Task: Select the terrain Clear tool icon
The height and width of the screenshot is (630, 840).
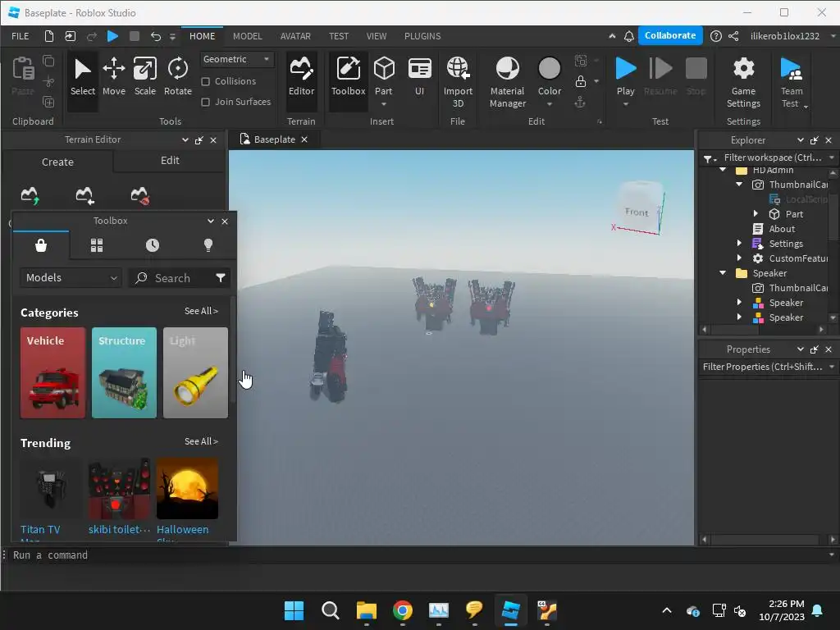Action: [139, 195]
